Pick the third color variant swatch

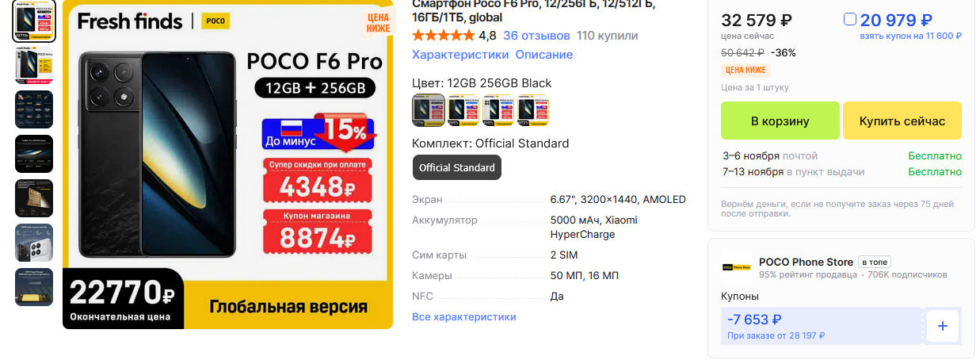coord(498,110)
